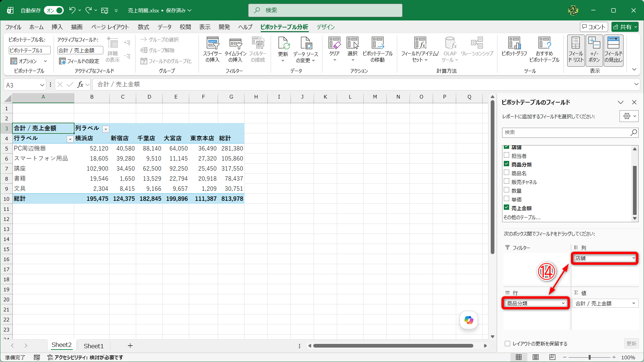Click the user account avatar
The width and height of the screenshot is (644, 362).
[573, 10]
